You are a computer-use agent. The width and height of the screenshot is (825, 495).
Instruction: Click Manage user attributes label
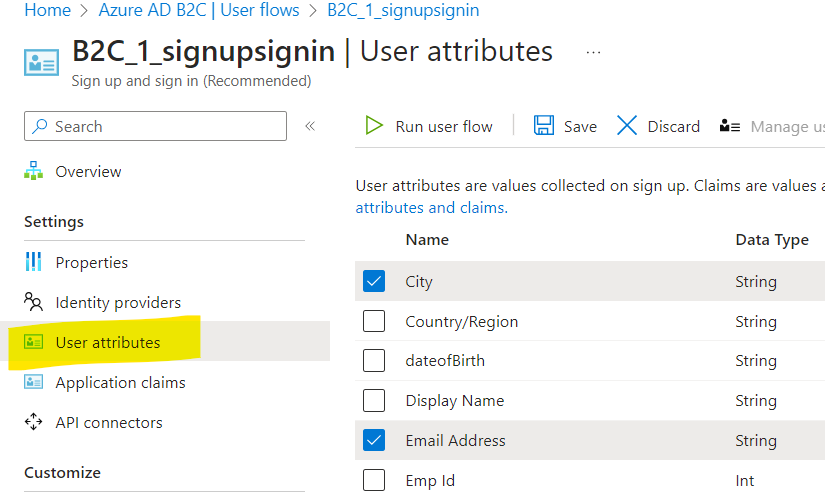point(788,127)
